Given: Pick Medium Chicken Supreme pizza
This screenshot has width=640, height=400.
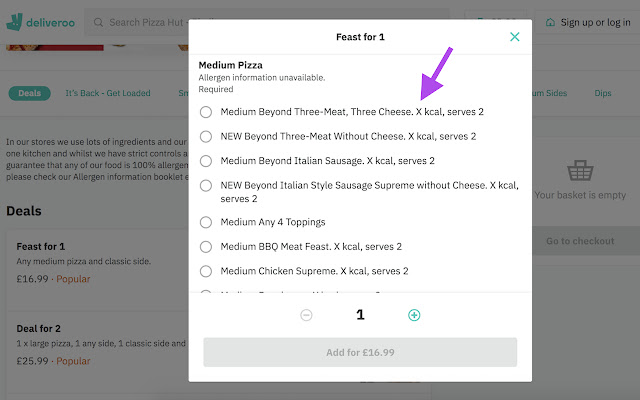Looking at the screenshot, I should pos(206,271).
